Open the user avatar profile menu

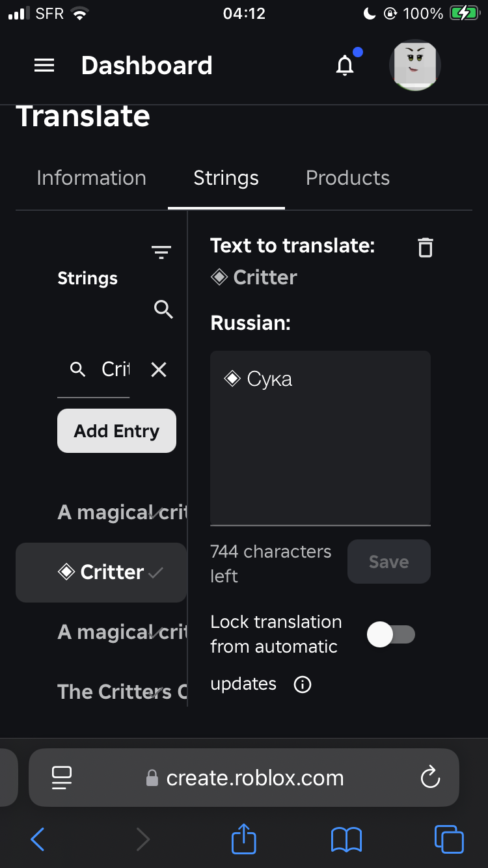(414, 65)
